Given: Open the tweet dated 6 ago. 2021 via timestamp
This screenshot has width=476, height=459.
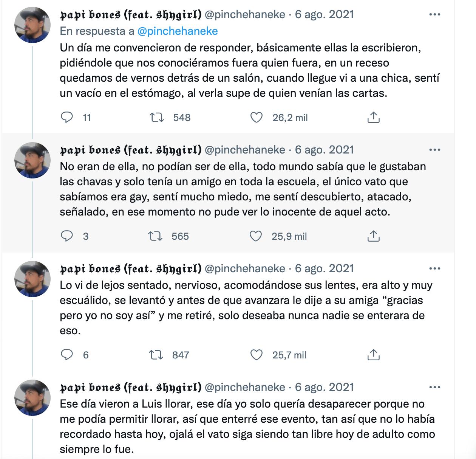Looking at the screenshot, I should [325, 16].
